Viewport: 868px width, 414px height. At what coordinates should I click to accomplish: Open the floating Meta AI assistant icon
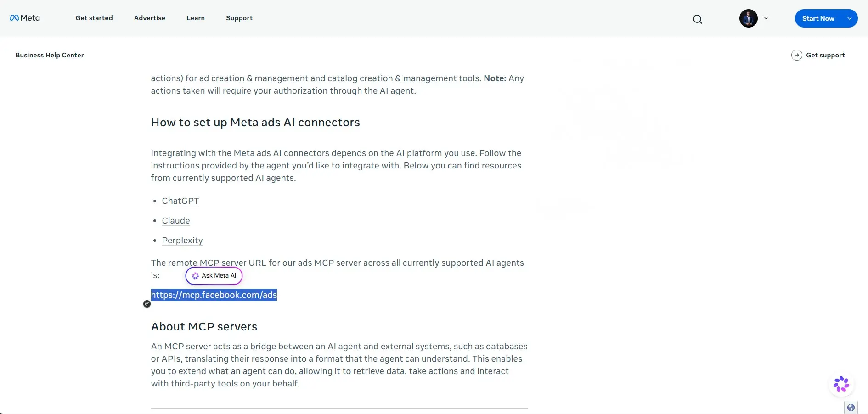tap(841, 384)
